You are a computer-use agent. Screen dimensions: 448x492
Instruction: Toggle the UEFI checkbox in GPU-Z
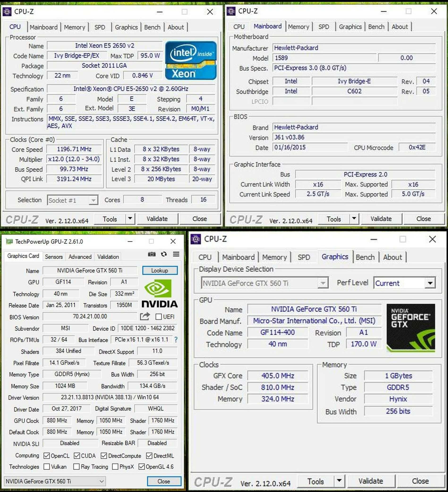[159, 317]
